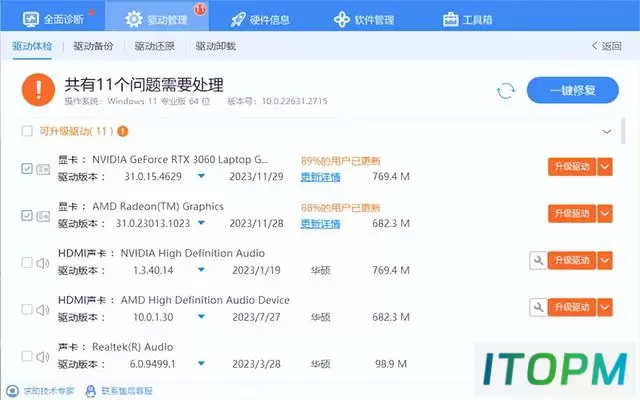Viewport: 640px width, 400px height.
Task: Check the NVIDIA High Definition Audio checkbox
Action: 27,262
